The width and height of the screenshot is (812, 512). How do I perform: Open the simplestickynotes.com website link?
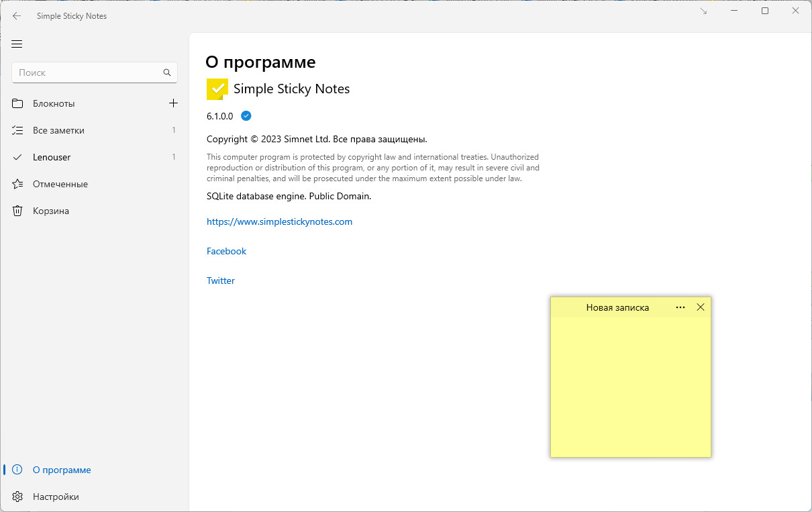click(x=279, y=221)
